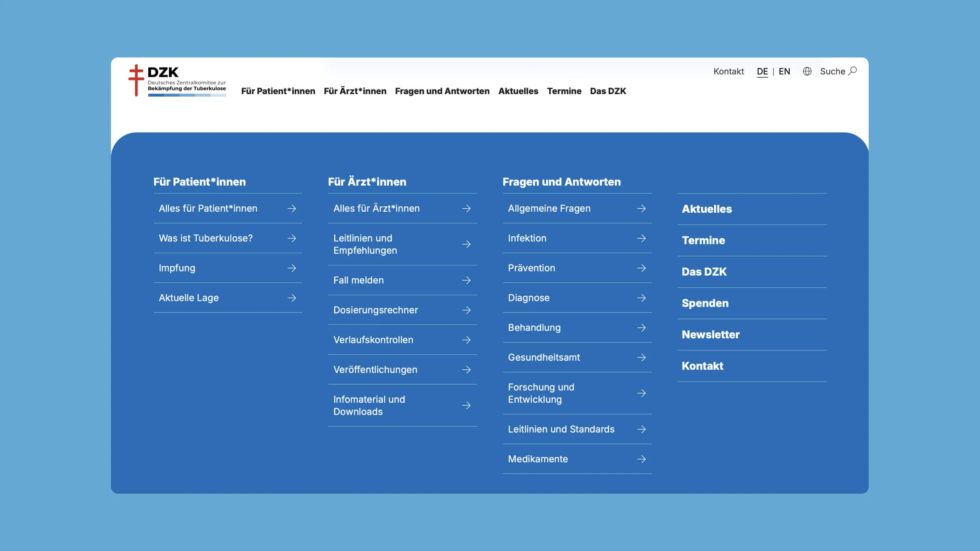Screen dimensions: 980x551
Task: Open Leitlinien und Standards entry text
Action: pos(561,429)
